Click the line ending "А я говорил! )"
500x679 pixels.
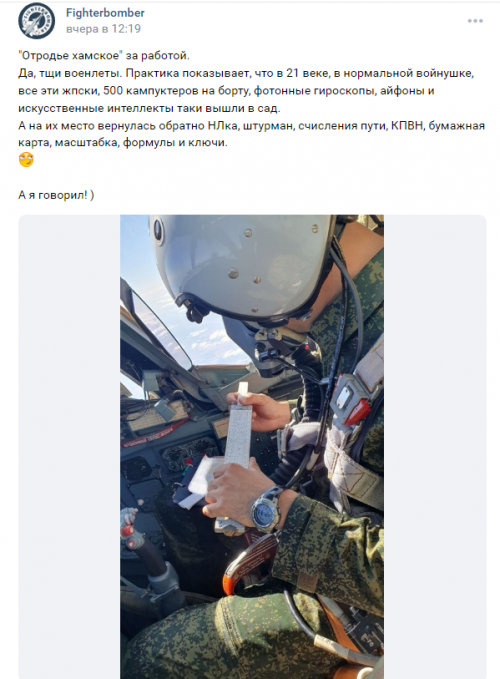[56, 195]
